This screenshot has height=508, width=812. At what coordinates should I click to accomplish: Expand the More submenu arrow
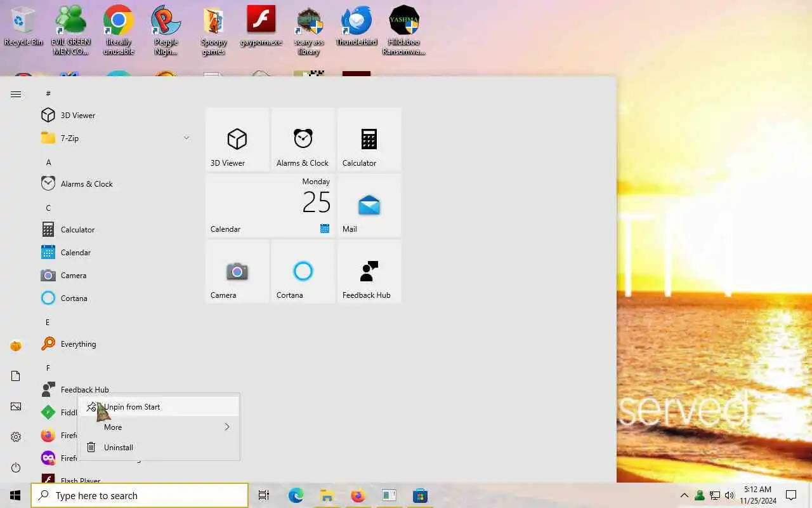pyautogui.click(x=227, y=427)
